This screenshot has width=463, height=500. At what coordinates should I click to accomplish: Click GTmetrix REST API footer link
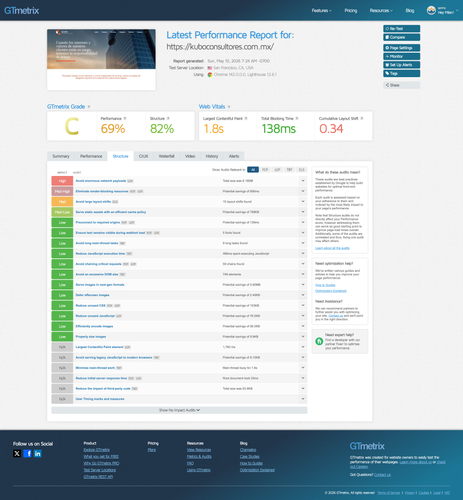[98, 477]
